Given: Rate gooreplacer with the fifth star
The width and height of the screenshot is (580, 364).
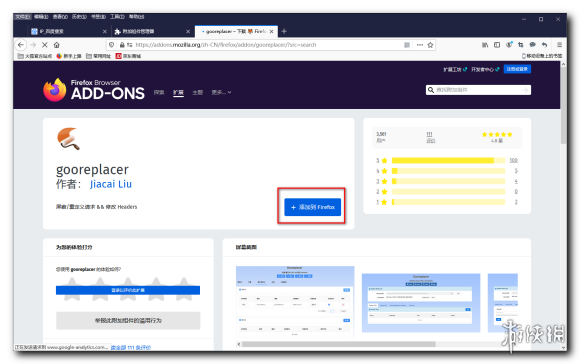Looking at the screenshot, I should pos(184,289).
